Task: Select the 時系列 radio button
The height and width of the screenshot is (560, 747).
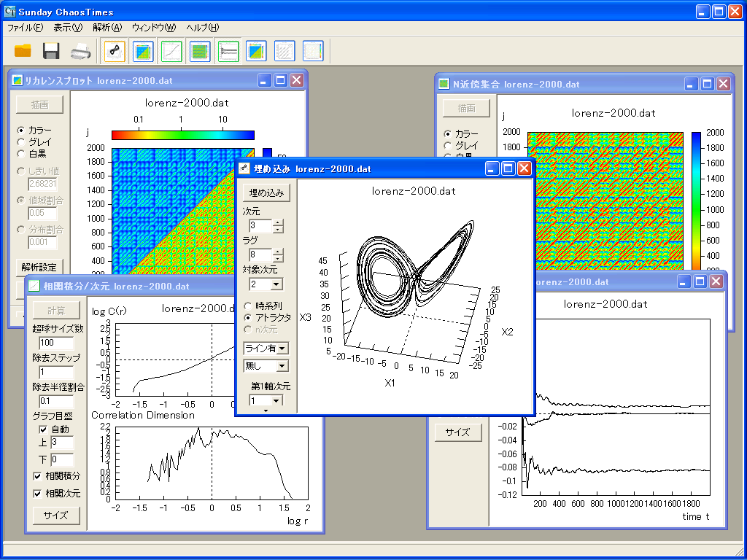Action: (x=249, y=306)
